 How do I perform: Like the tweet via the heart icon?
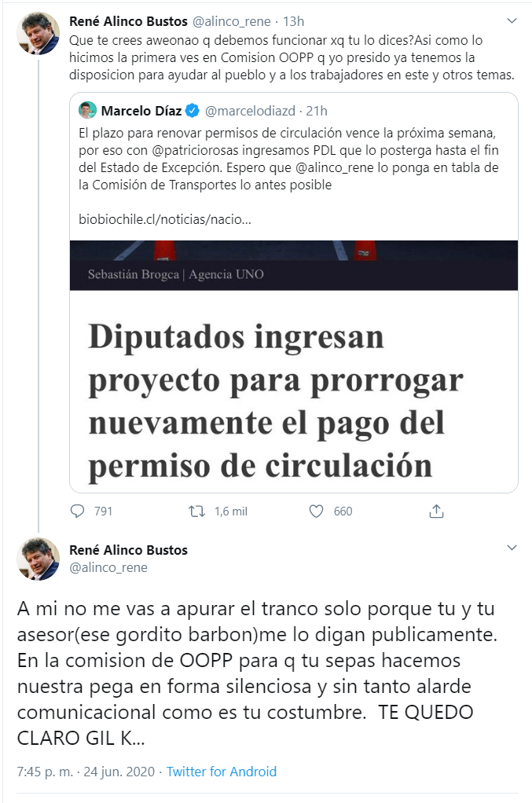point(317,511)
